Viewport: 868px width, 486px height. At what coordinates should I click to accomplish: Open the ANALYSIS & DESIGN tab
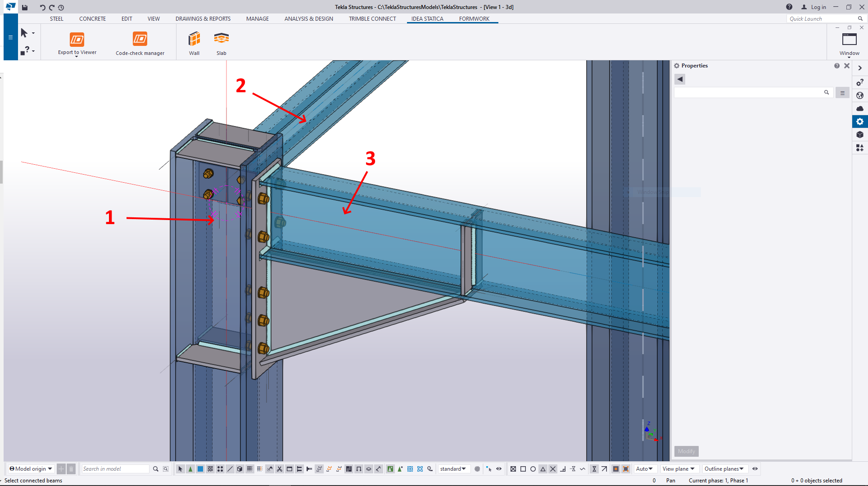(x=308, y=18)
